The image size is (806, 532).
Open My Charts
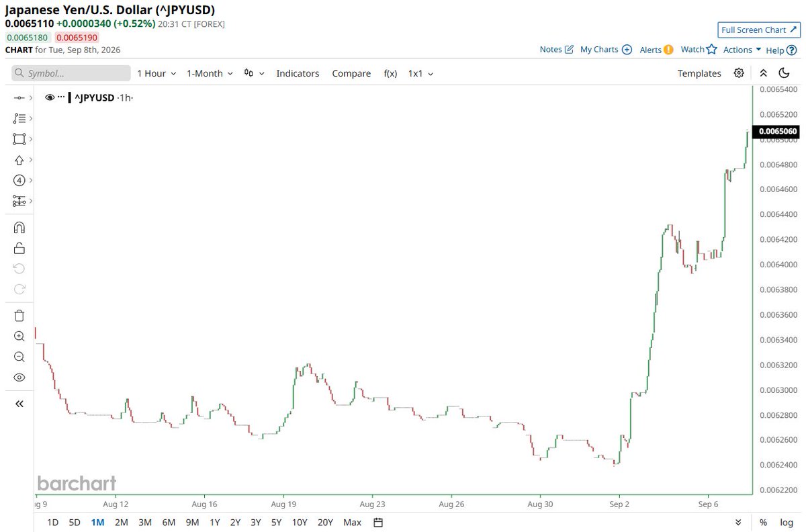coord(606,49)
